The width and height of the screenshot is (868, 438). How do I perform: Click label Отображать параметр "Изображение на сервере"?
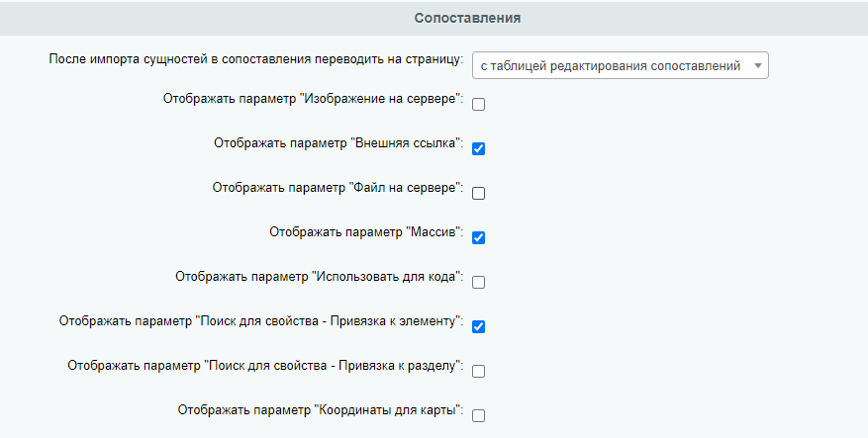pyautogui.click(x=314, y=99)
